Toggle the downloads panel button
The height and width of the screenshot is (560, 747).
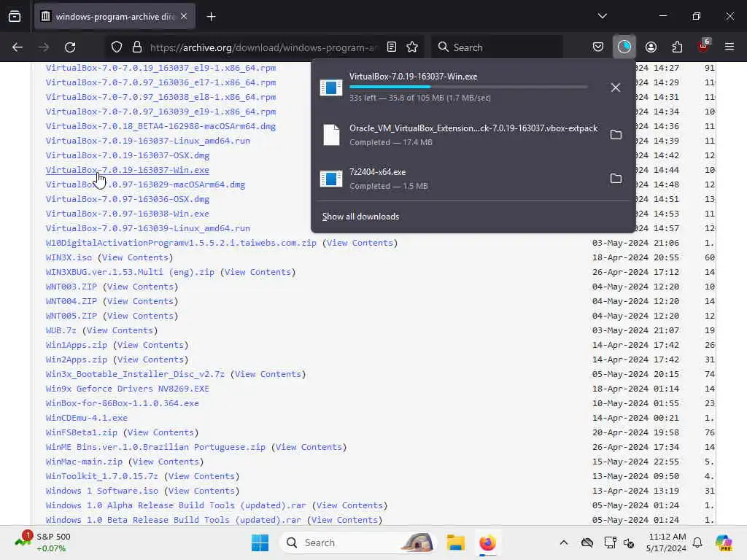point(624,47)
